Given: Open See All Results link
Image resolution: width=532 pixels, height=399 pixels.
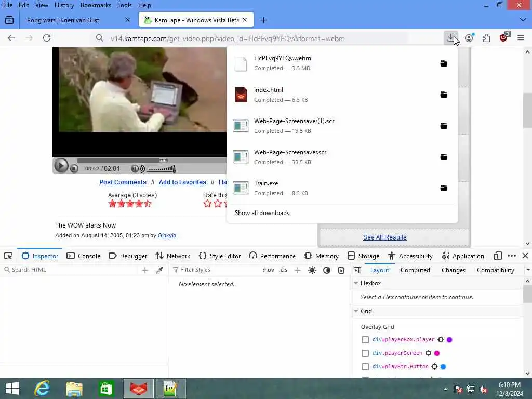Looking at the screenshot, I should click(385, 237).
